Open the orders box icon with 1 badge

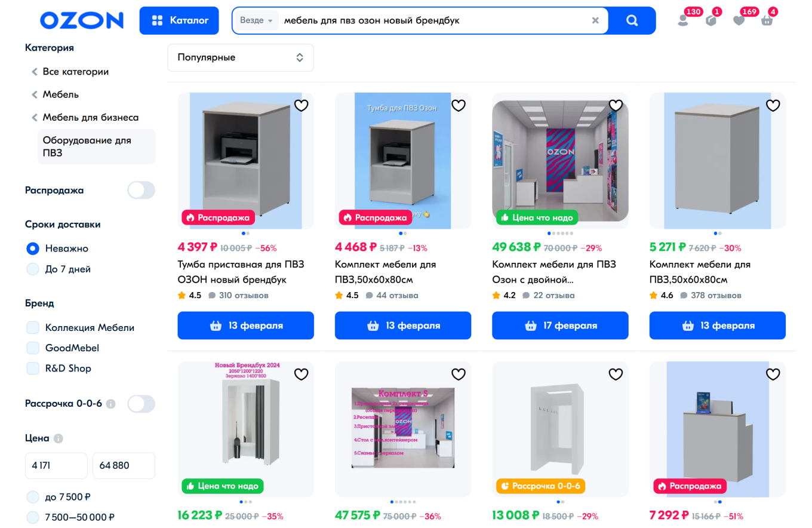point(711,20)
